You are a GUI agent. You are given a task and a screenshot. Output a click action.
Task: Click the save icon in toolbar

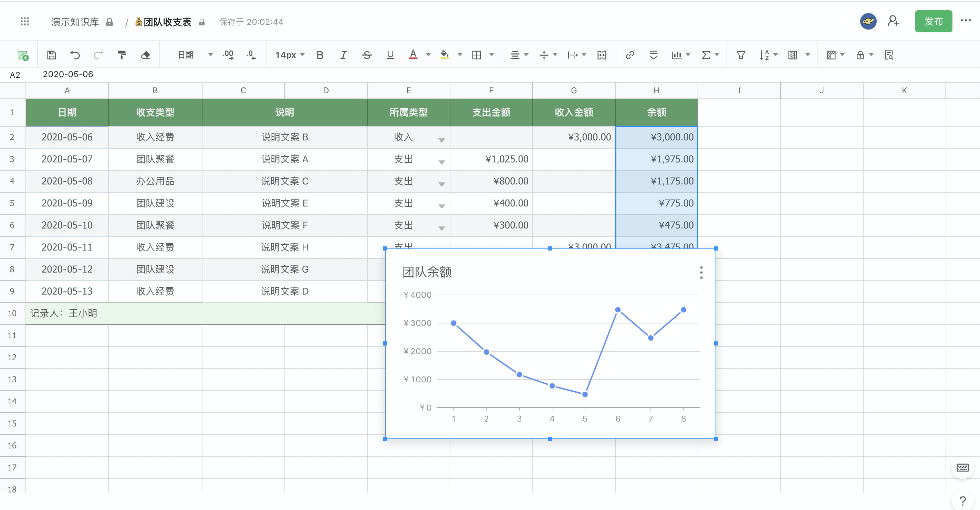[x=51, y=55]
